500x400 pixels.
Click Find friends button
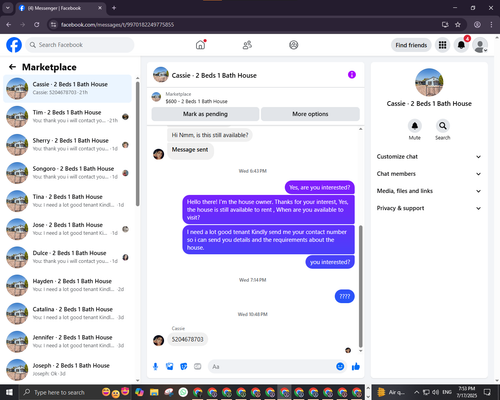tap(411, 45)
